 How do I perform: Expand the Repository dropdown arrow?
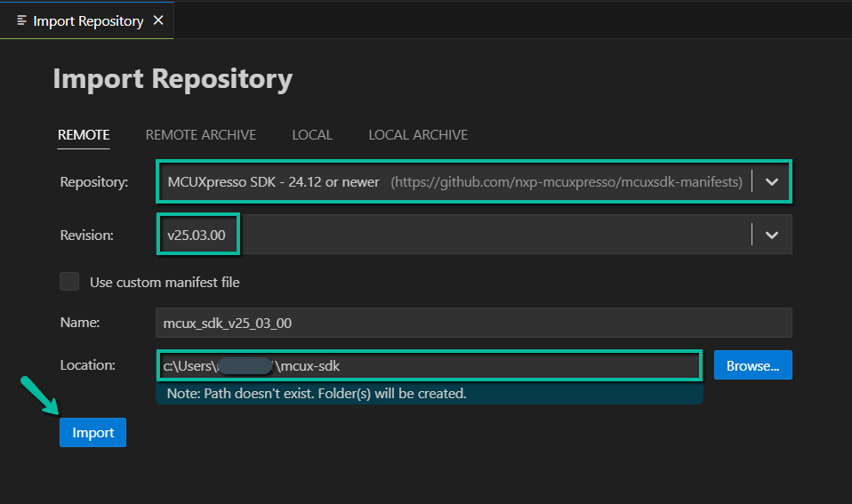tap(772, 181)
